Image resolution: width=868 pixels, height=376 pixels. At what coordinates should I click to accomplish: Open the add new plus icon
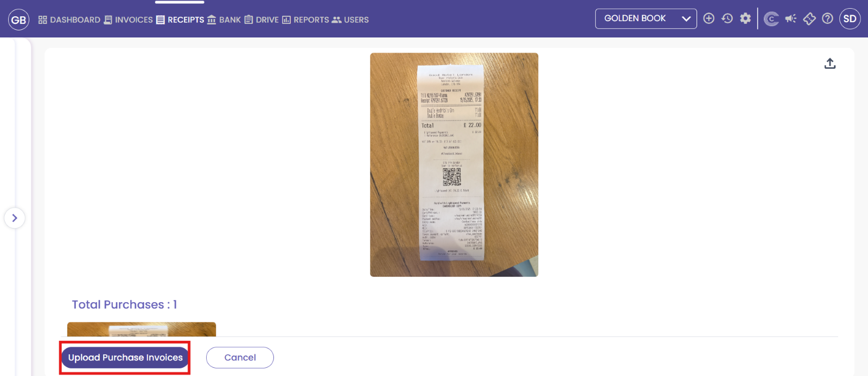click(709, 18)
